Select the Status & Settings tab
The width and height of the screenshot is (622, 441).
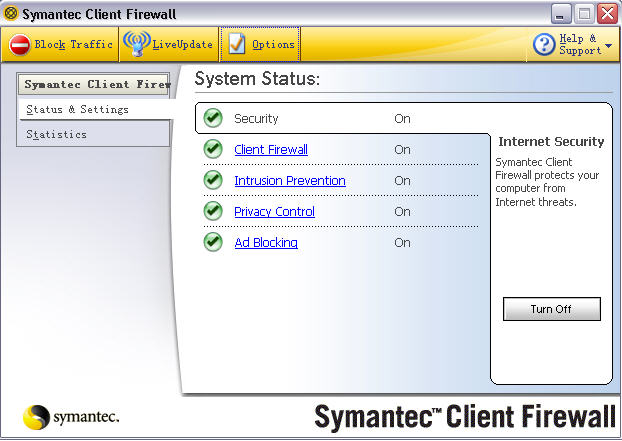pyautogui.click(x=77, y=109)
